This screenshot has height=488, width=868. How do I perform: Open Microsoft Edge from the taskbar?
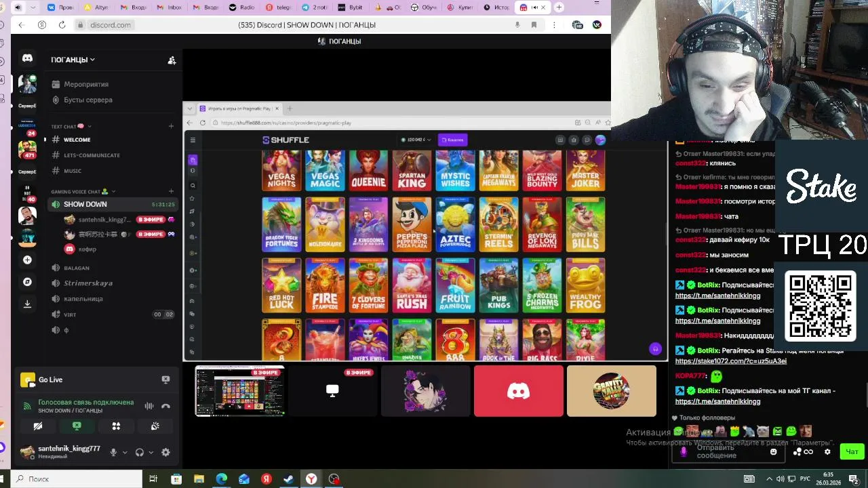(221, 479)
